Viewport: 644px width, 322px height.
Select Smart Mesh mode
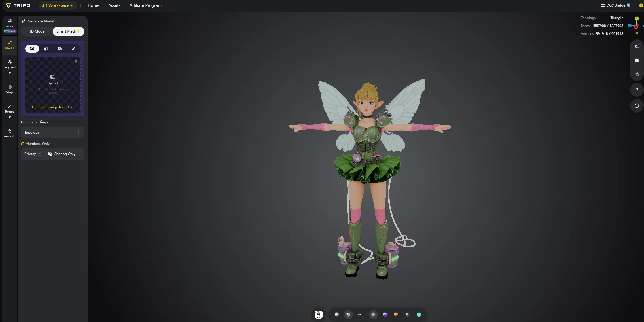coord(68,31)
